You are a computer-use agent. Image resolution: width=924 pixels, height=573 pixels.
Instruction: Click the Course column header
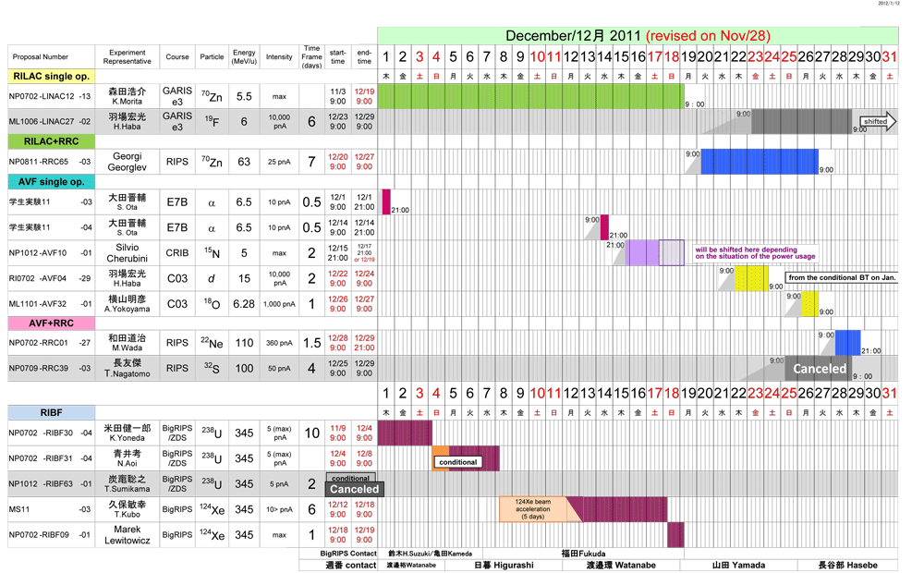(x=177, y=57)
